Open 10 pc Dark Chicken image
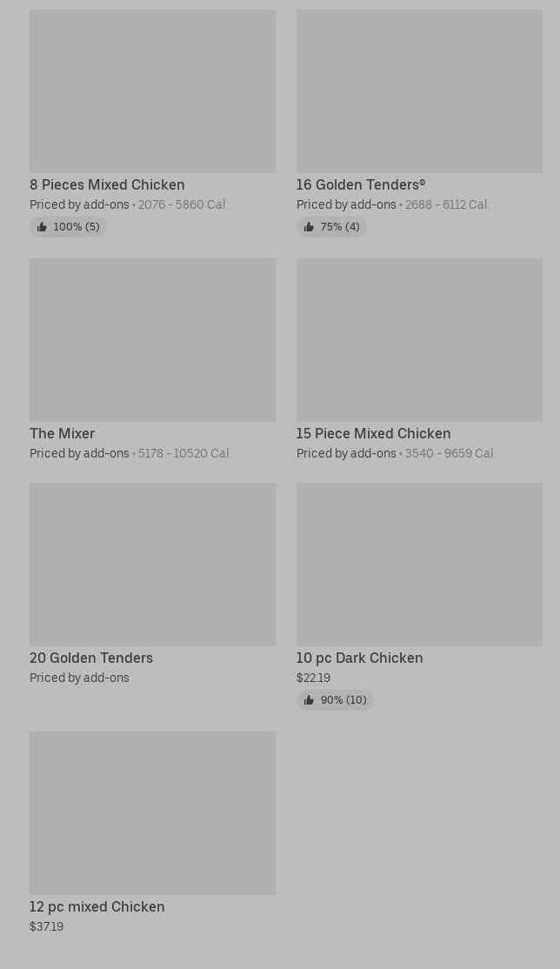This screenshot has width=560, height=969. tap(419, 564)
